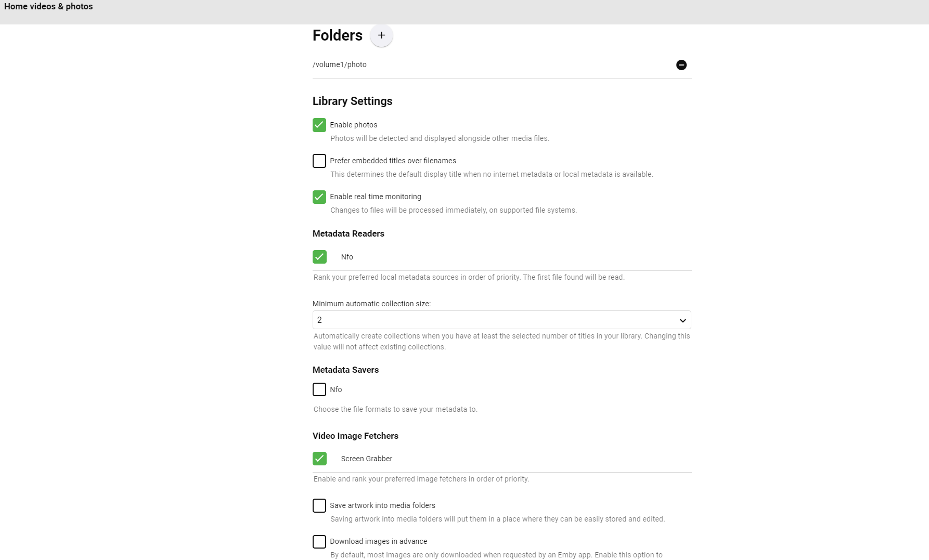This screenshot has height=560, width=929.
Task: Click the Folders section heading
Action: coord(337,35)
